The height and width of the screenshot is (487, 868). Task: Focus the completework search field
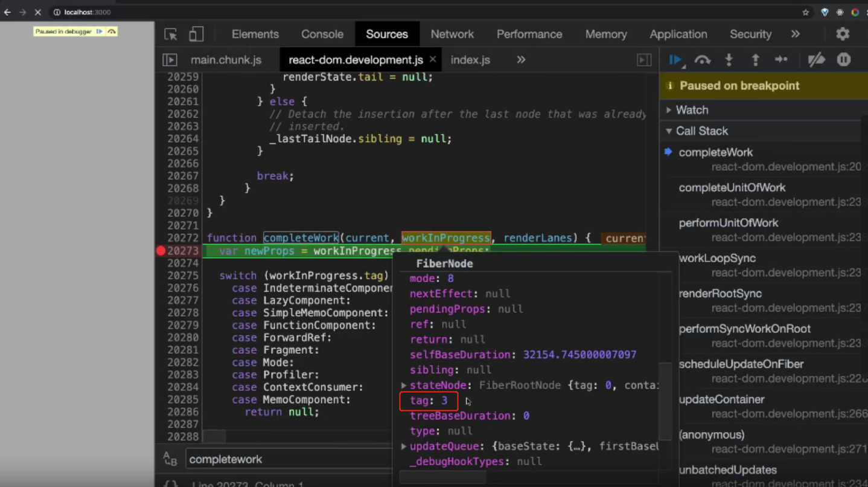tap(290, 459)
